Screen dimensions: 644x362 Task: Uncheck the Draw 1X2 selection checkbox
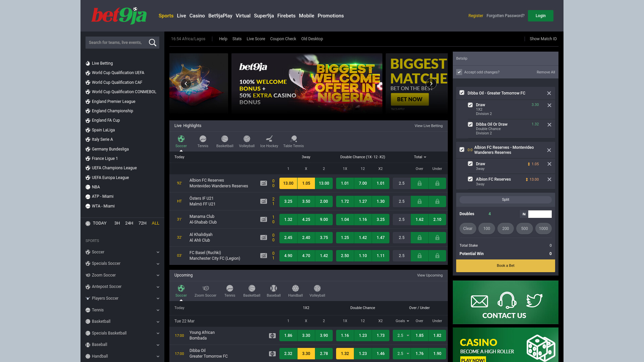coord(470,105)
